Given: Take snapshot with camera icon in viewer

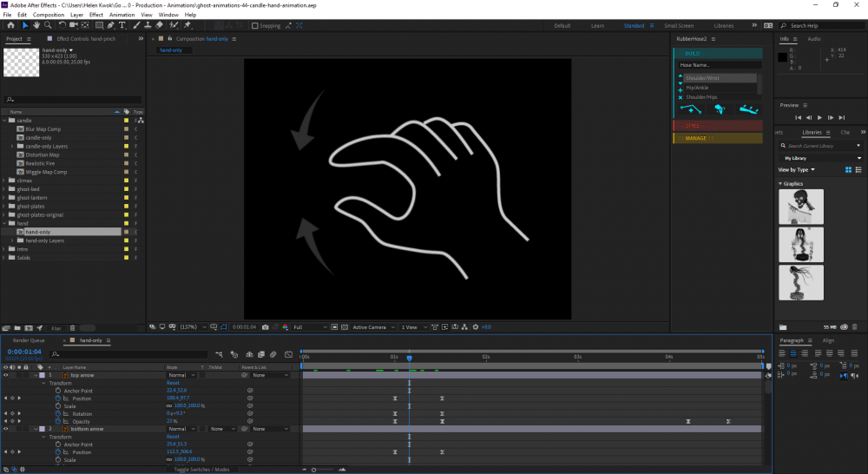Looking at the screenshot, I should [x=265, y=327].
